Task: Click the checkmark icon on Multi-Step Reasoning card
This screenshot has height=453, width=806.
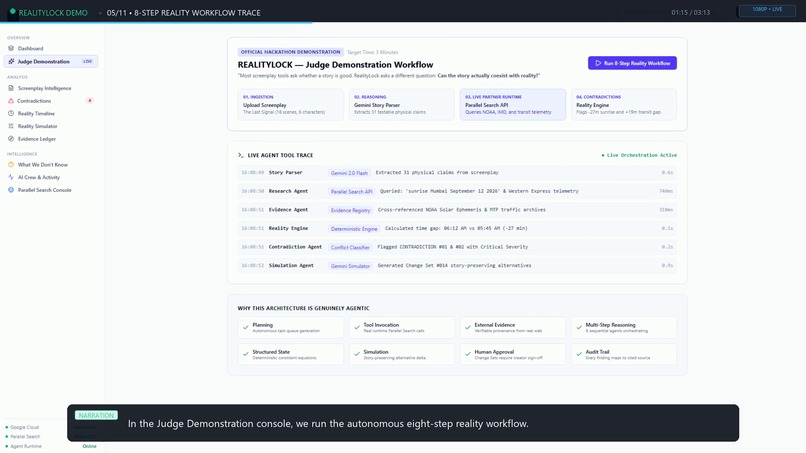Action: pos(579,328)
